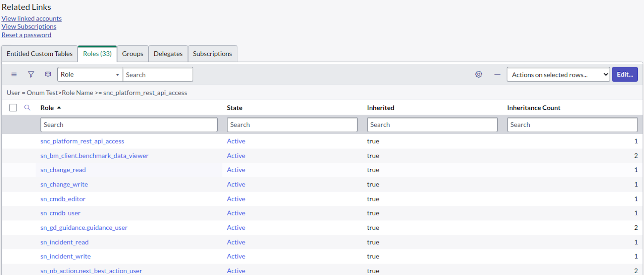Click inheritance count 1 for sn_cmdb_editor
The height and width of the screenshot is (275, 644).
[636, 199]
